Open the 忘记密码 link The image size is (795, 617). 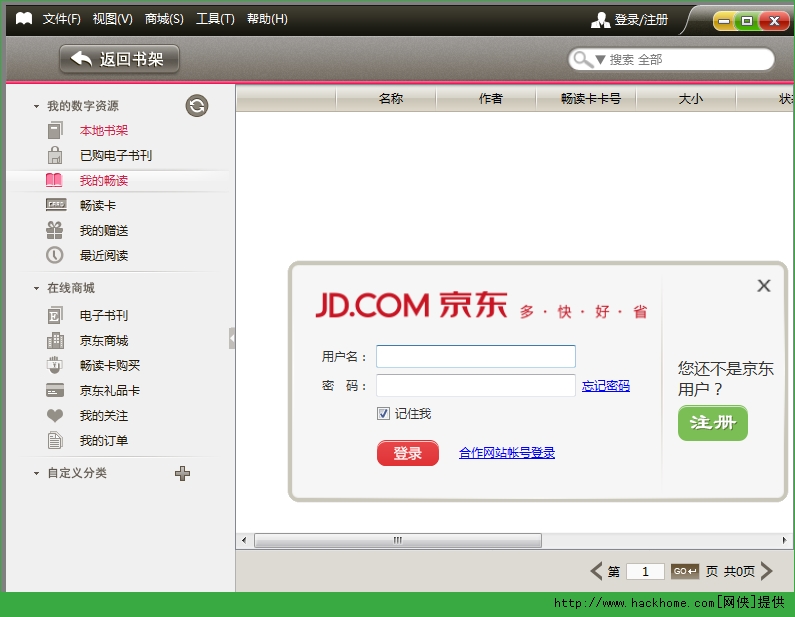pyautogui.click(x=606, y=386)
